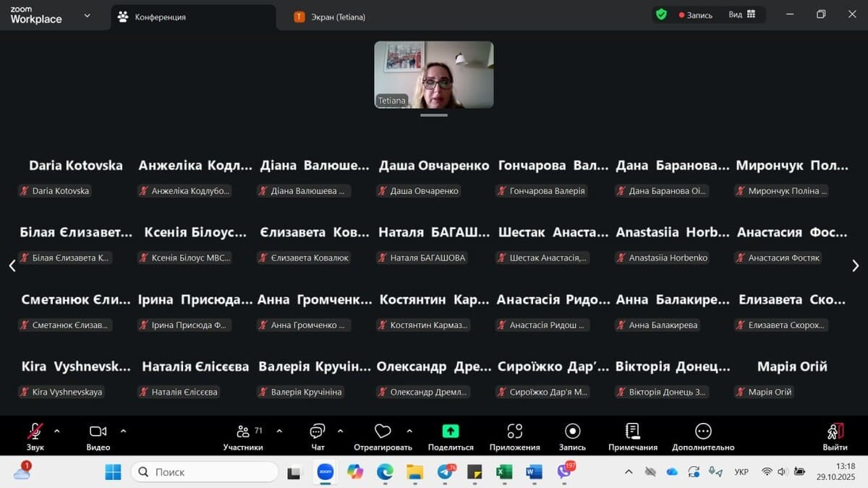Switch to the Экран (Tetiana) tab
Screen dimensions: 868x488
coord(330,17)
